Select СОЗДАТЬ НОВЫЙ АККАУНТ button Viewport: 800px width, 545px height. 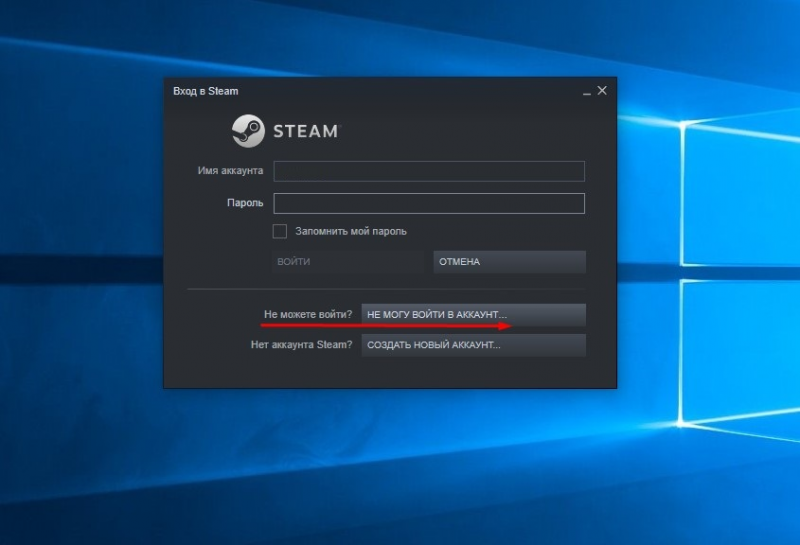tap(473, 345)
